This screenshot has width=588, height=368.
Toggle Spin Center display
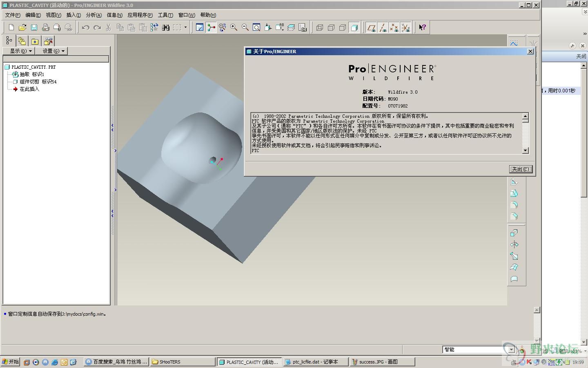[x=211, y=27]
